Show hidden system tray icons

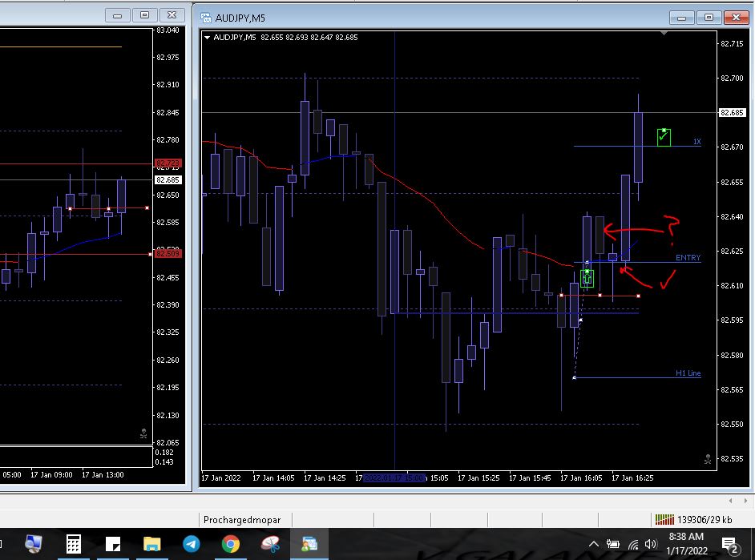click(x=594, y=544)
